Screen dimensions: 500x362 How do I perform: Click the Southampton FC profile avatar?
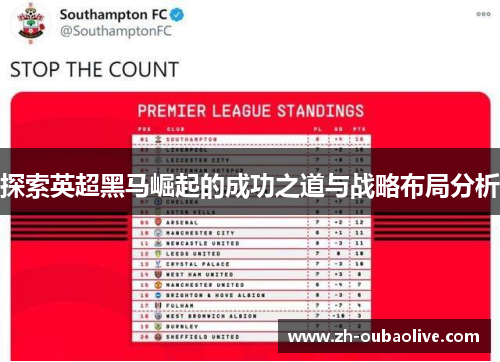tap(30, 23)
